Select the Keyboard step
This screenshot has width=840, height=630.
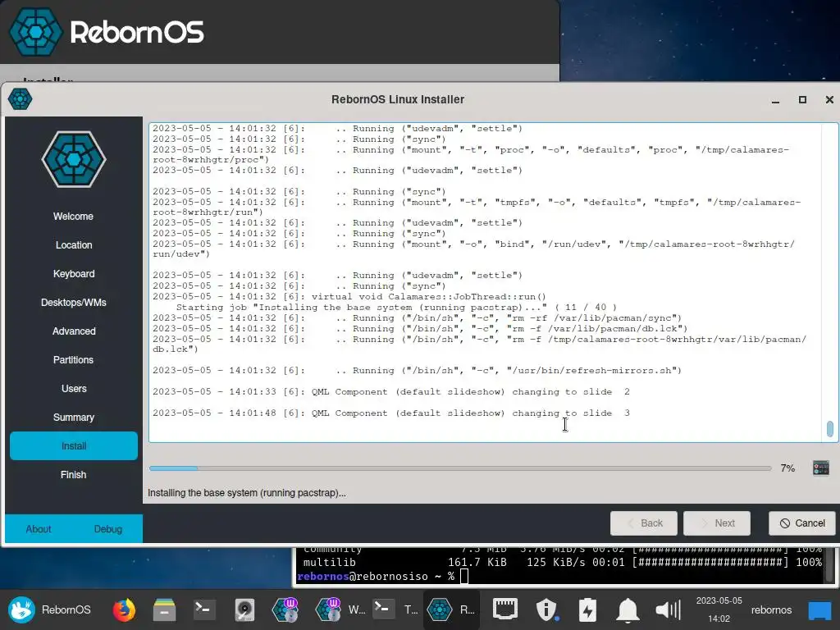tap(73, 274)
